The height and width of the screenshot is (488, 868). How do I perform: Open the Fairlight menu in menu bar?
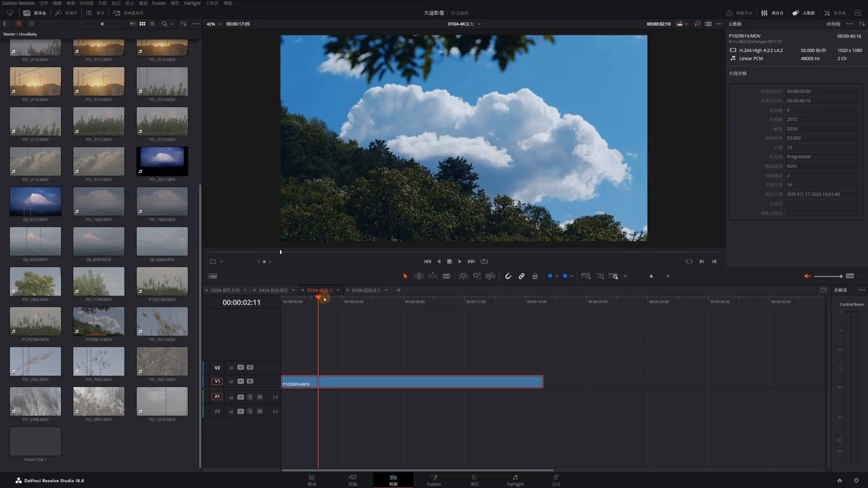pos(193,3)
